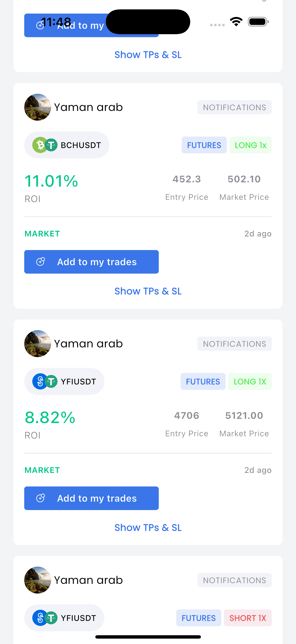Expand Show TPs & SL on the top card
The height and width of the screenshot is (644, 296).
(x=148, y=55)
